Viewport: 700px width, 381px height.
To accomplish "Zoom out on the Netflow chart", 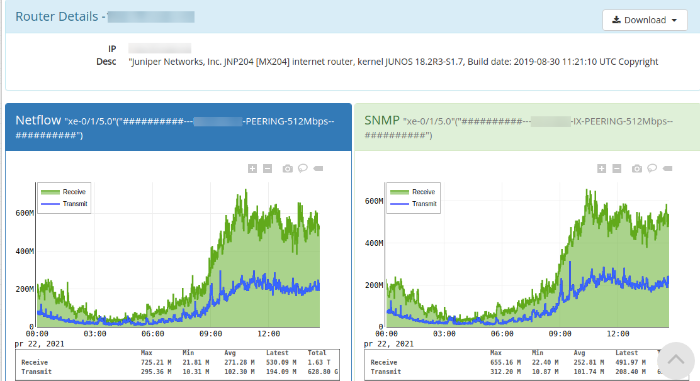I will (x=267, y=168).
